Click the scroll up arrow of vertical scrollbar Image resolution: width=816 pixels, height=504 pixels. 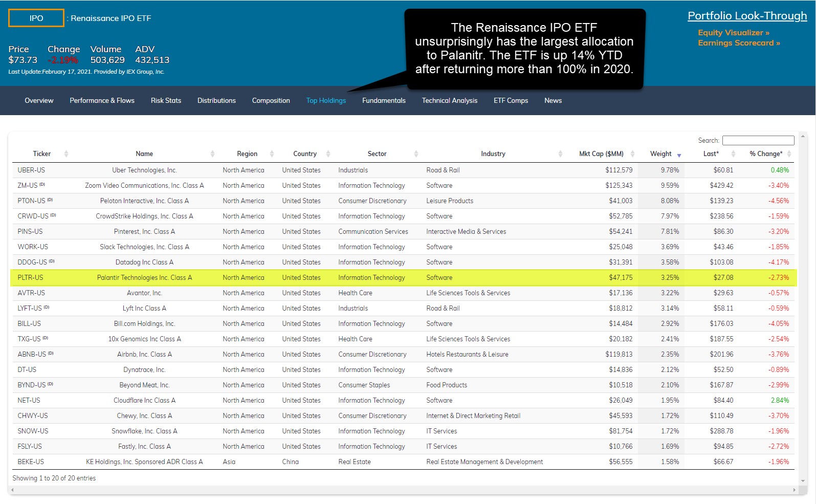[803, 136]
